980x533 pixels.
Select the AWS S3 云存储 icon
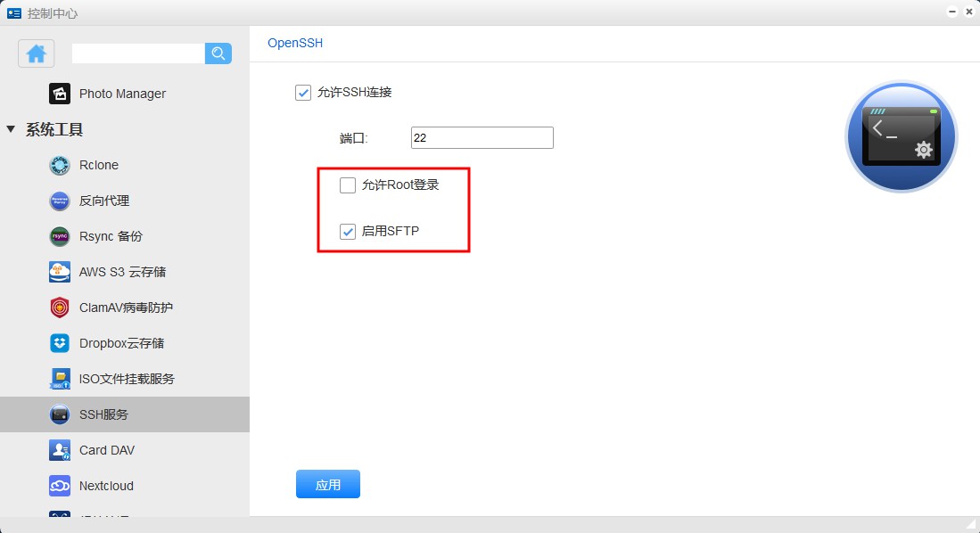60,272
